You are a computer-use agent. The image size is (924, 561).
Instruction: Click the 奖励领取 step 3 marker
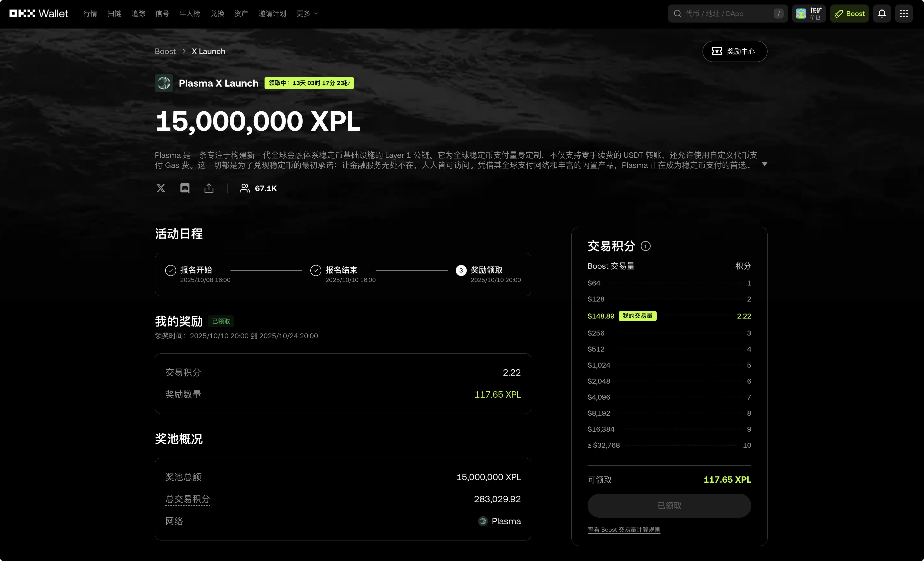click(x=461, y=270)
